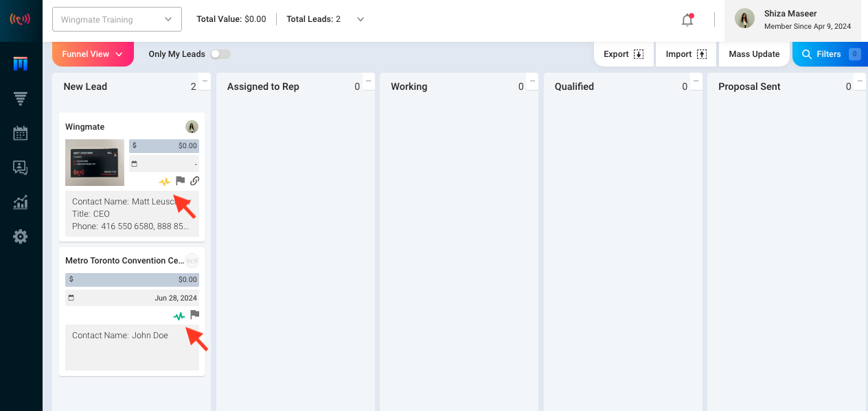Image resolution: width=868 pixels, height=411 pixels.
Task: Open the Metro Toronto Convention Ce... lead title
Action: click(x=125, y=261)
